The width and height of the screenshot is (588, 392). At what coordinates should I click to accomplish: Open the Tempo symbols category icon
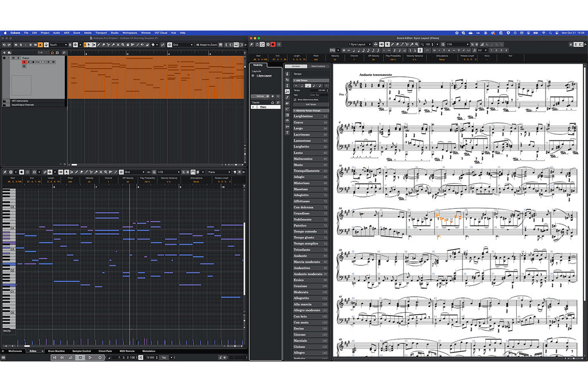point(287,91)
